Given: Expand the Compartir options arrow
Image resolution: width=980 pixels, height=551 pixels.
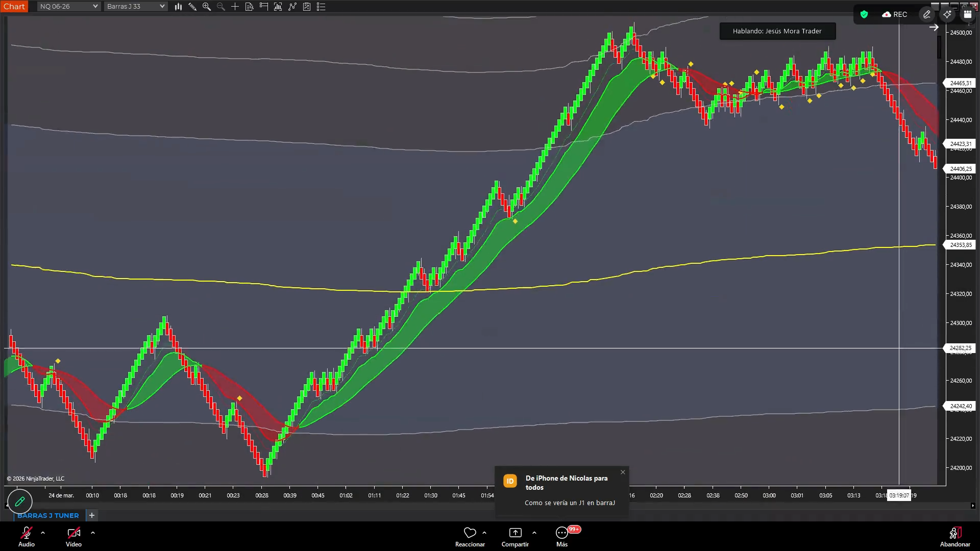Looking at the screenshot, I should pyautogui.click(x=534, y=533).
